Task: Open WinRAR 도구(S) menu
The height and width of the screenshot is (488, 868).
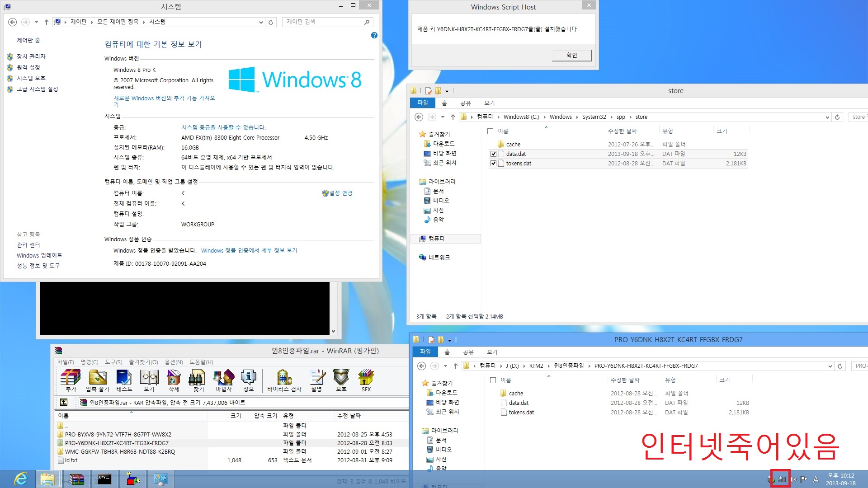Action: click(x=113, y=362)
